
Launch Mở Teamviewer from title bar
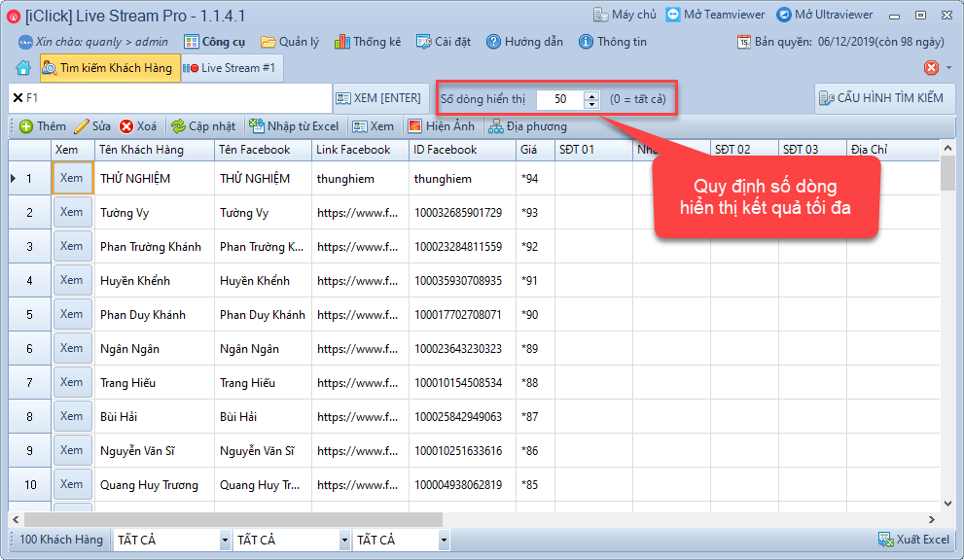[x=716, y=15]
